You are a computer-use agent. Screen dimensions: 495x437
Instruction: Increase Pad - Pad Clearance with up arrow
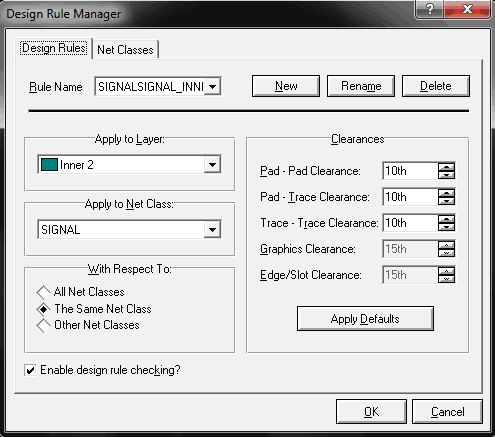446,167
